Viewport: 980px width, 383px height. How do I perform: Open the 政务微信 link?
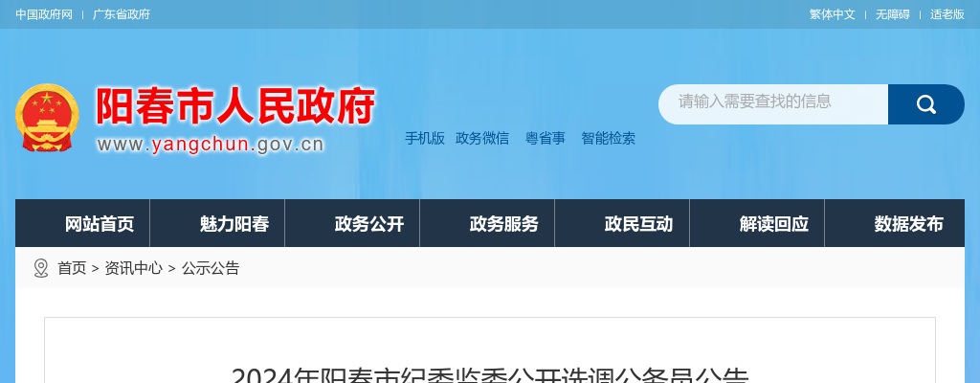pos(482,138)
